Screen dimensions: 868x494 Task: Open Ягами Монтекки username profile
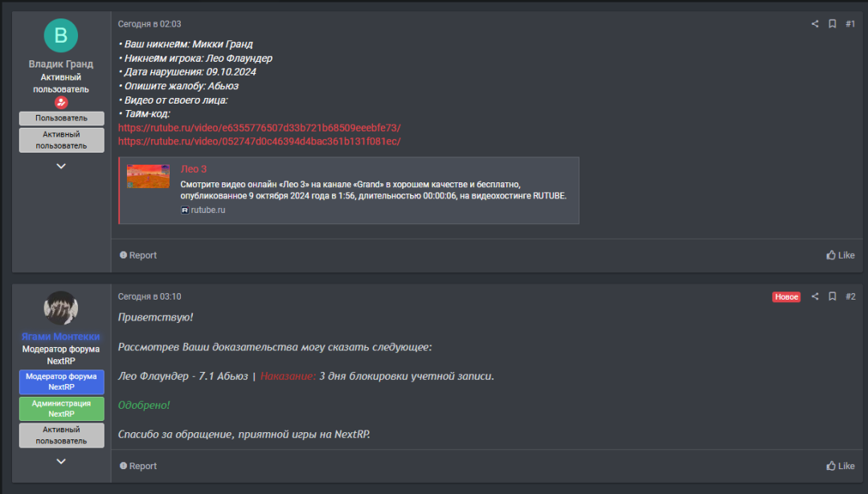(61, 337)
